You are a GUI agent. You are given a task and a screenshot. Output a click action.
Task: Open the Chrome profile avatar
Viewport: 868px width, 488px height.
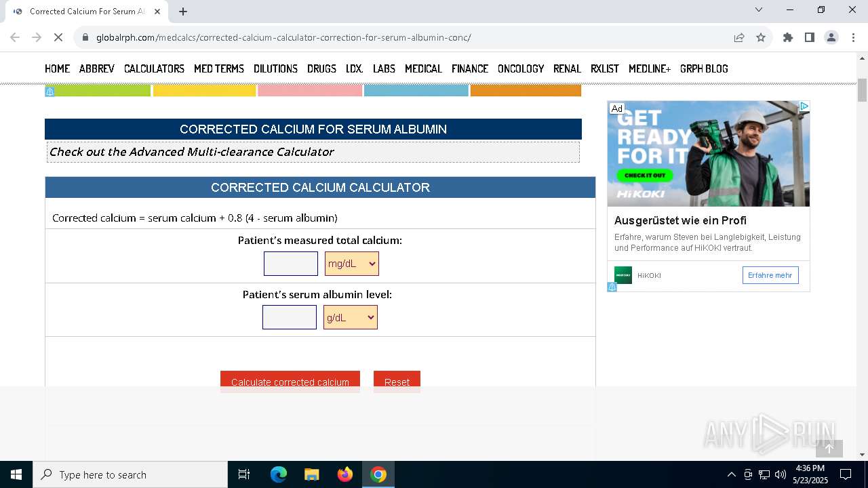coord(831,37)
